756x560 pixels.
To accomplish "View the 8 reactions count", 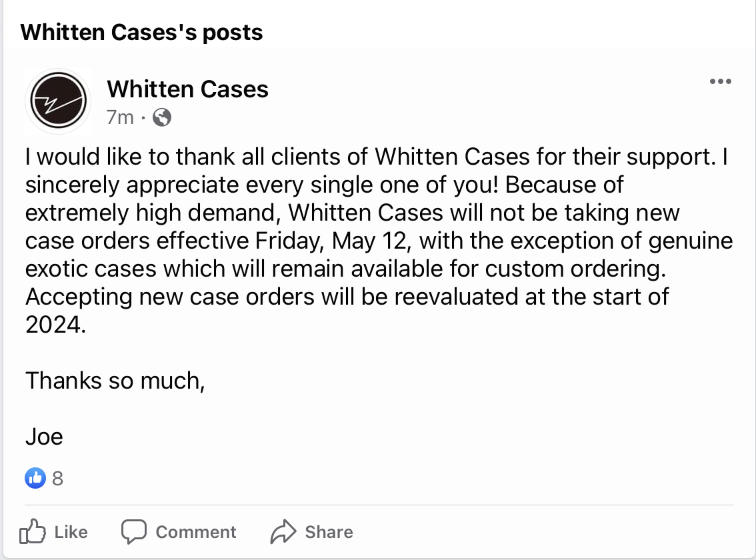I will (x=57, y=478).
